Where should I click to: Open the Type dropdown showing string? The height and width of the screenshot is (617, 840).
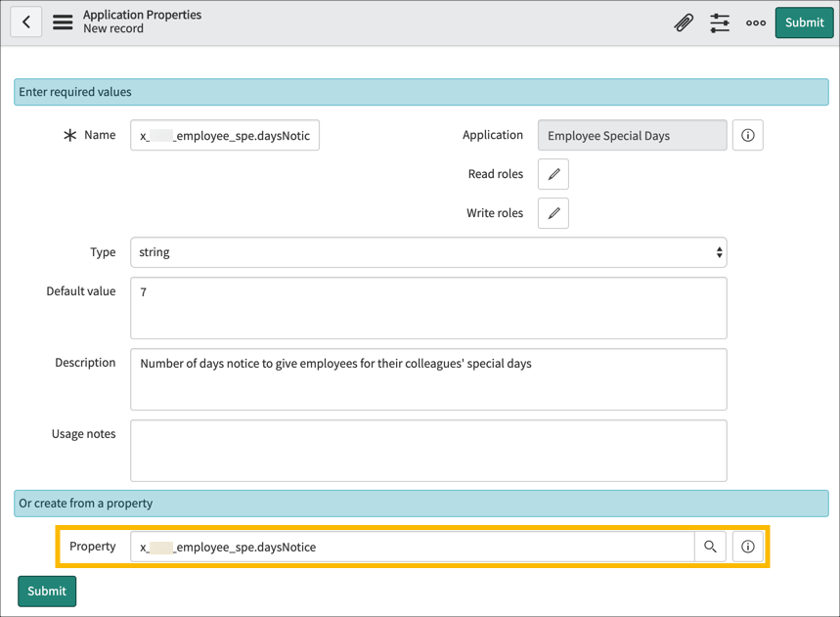(428, 252)
